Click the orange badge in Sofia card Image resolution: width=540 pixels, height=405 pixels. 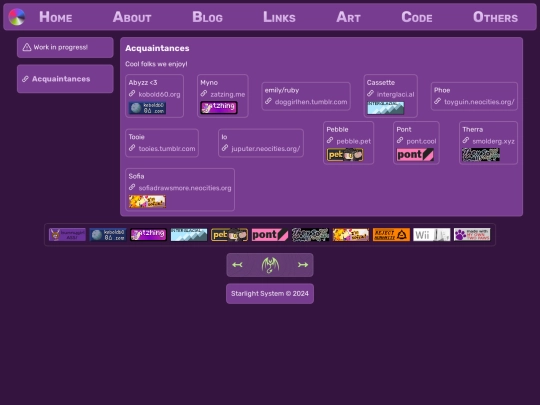(147, 201)
